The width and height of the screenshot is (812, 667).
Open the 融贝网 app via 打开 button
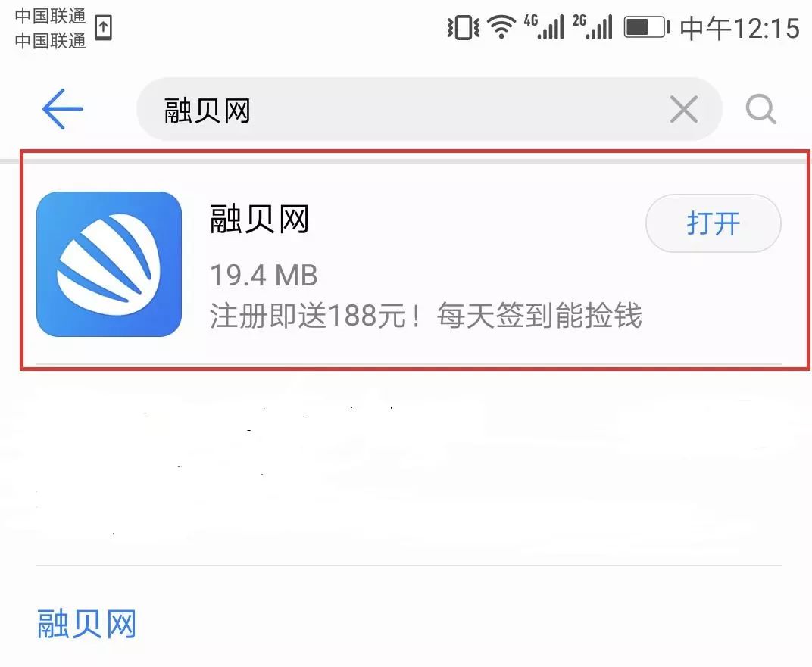tap(713, 223)
